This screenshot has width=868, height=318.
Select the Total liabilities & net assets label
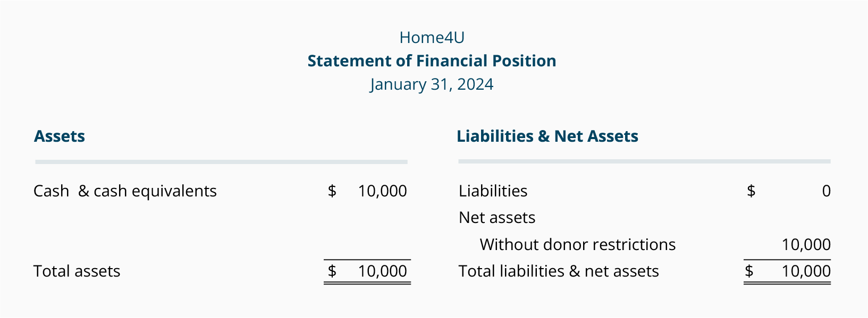[559, 271]
